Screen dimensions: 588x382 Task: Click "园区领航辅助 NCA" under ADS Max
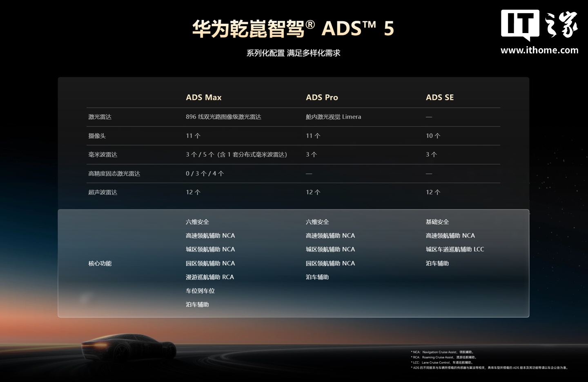pyautogui.click(x=210, y=264)
